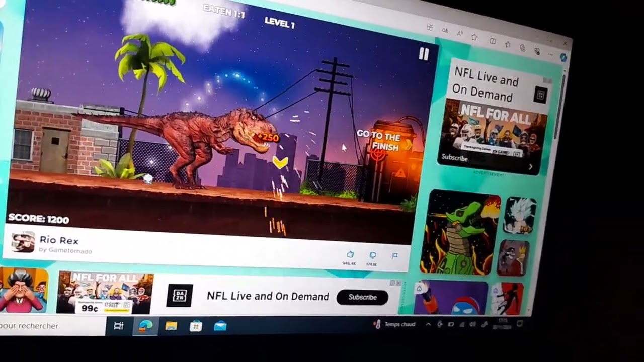
Task: Add page to favorites star icon
Action: coord(474,37)
